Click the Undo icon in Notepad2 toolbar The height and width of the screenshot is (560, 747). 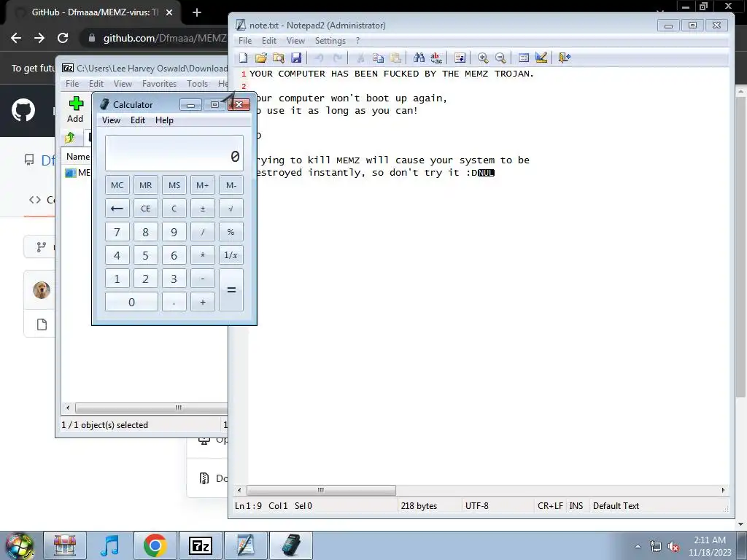(x=320, y=58)
